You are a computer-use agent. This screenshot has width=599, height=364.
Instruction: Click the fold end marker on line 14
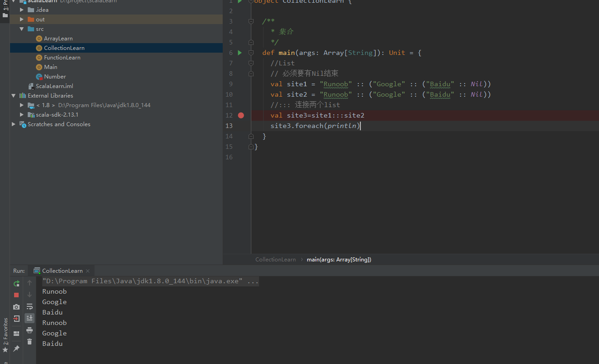tap(251, 136)
